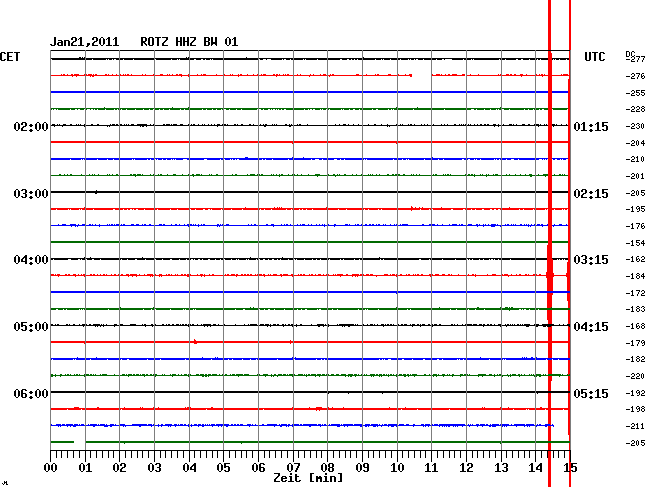Screen dimensions: 650x494
Task: Click the 'Zeit [min]' axis title
Action: pos(308,478)
